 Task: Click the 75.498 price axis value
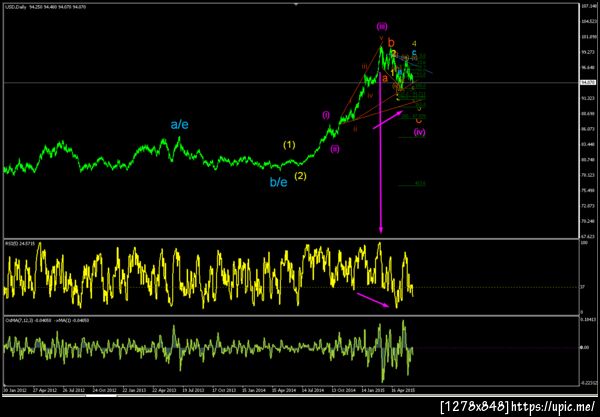coord(587,190)
